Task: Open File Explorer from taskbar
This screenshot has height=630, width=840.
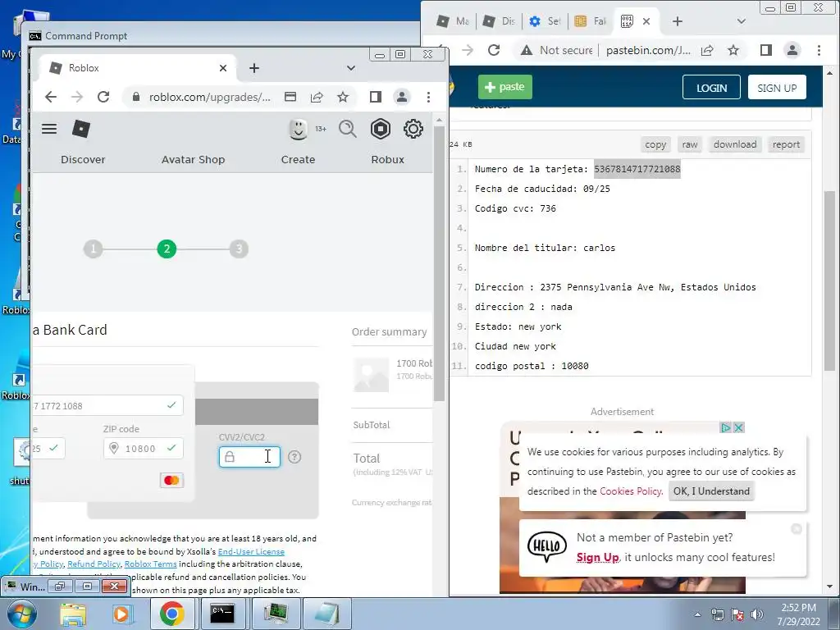Action: point(73,614)
